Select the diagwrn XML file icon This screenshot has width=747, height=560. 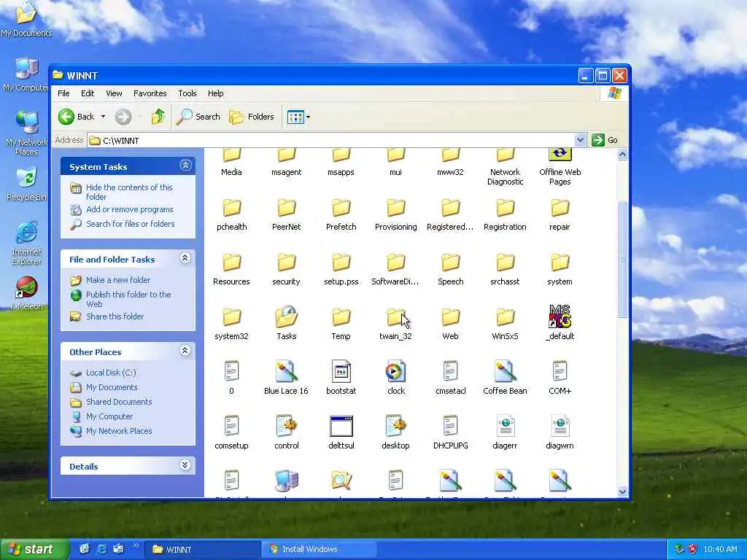click(560, 426)
